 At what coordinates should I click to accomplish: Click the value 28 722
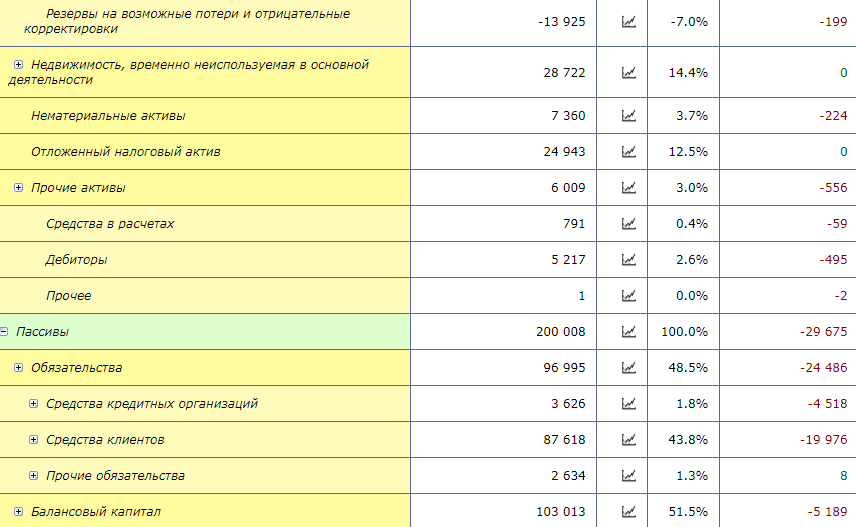(x=564, y=73)
